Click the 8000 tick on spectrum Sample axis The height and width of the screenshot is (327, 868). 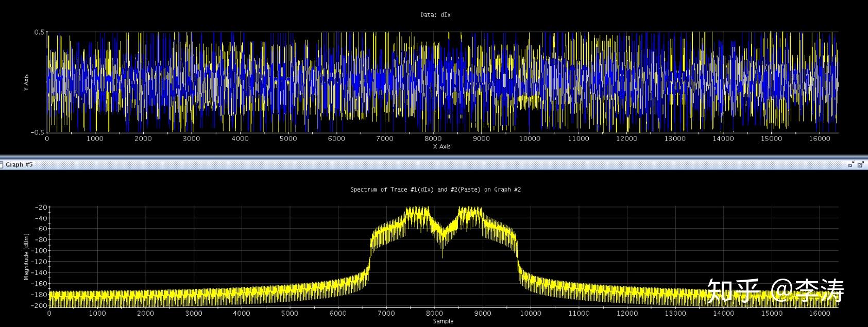434,313
